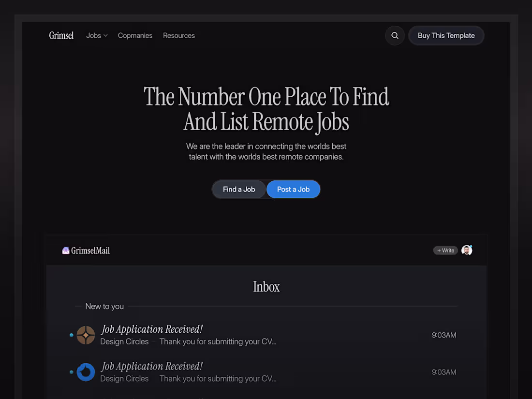Click unread dot beside first email
This screenshot has height=399, width=532.
point(71,335)
